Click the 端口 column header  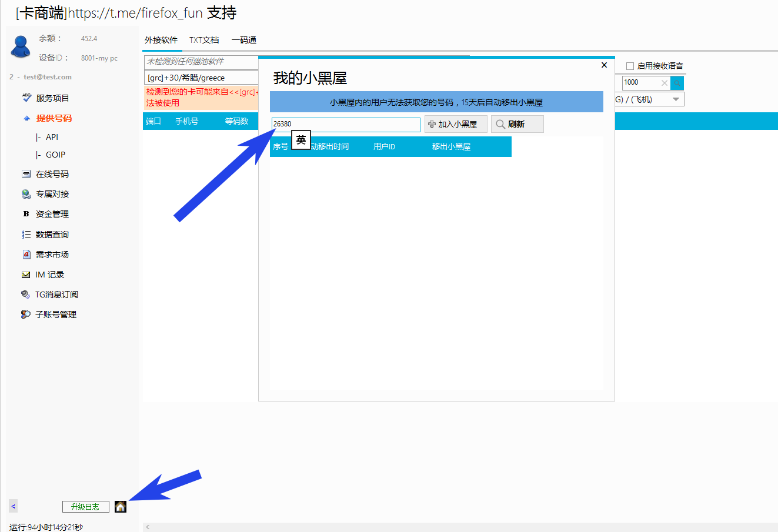tap(153, 121)
